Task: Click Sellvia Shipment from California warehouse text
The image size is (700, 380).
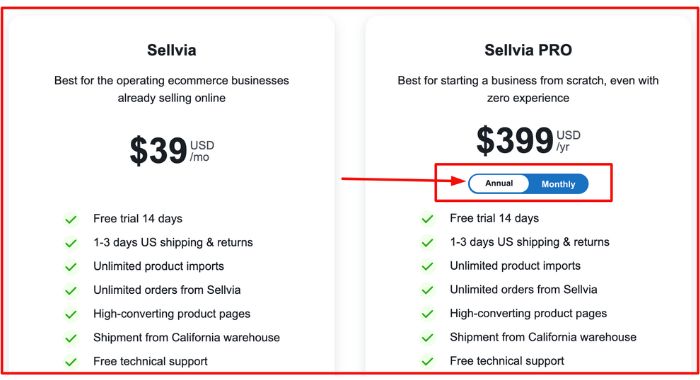Action: [x=187, y=338]
